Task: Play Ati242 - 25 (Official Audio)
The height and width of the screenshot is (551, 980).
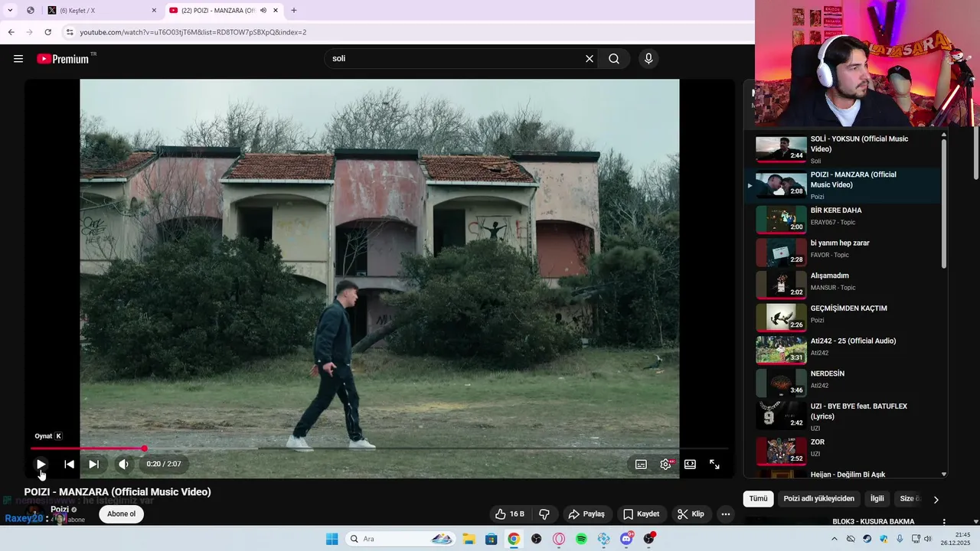Action: click(x=842, y=350)
